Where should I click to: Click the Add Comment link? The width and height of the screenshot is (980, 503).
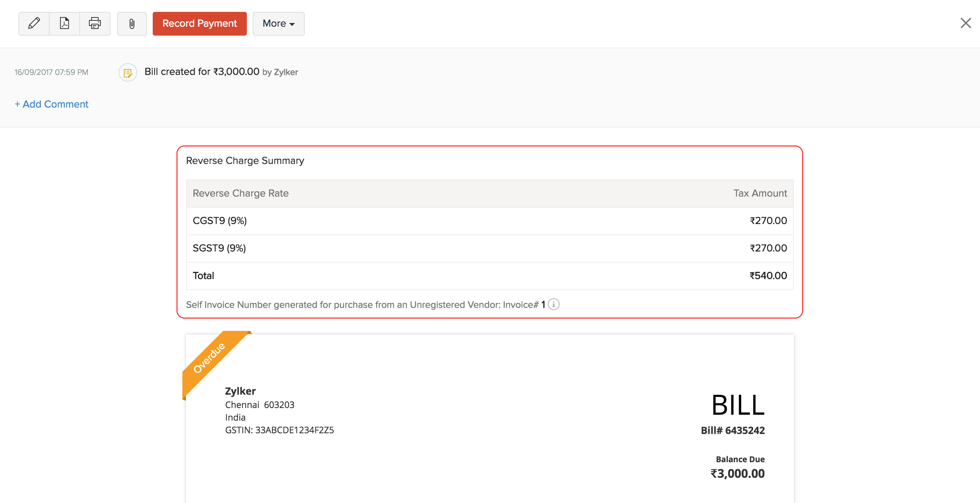pyautogui.click(x=52, y=104)
